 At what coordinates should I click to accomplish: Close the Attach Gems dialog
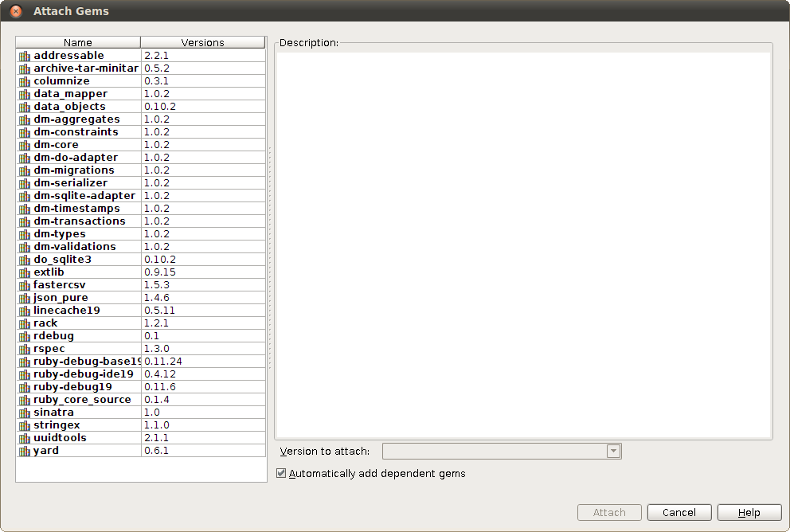pos(16,10)
